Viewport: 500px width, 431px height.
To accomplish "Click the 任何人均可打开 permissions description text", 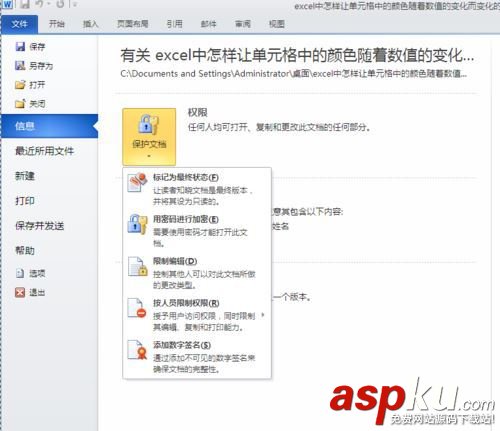I will (x=279, y=127).
